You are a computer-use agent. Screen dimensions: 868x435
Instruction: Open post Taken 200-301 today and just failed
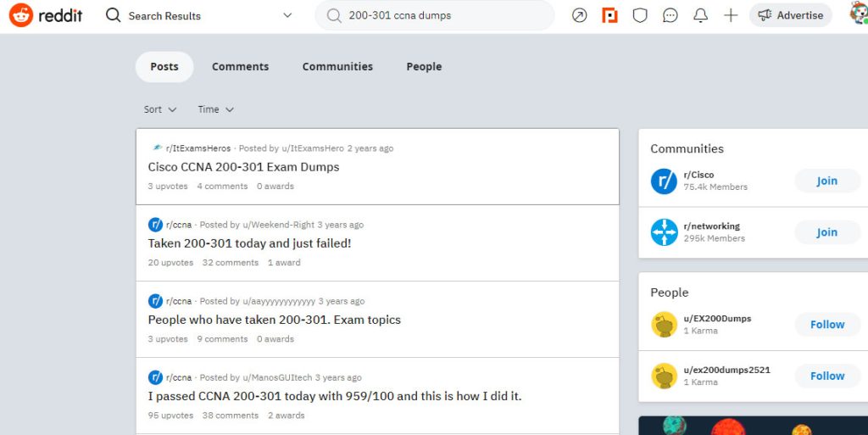[x=250, y=243]
